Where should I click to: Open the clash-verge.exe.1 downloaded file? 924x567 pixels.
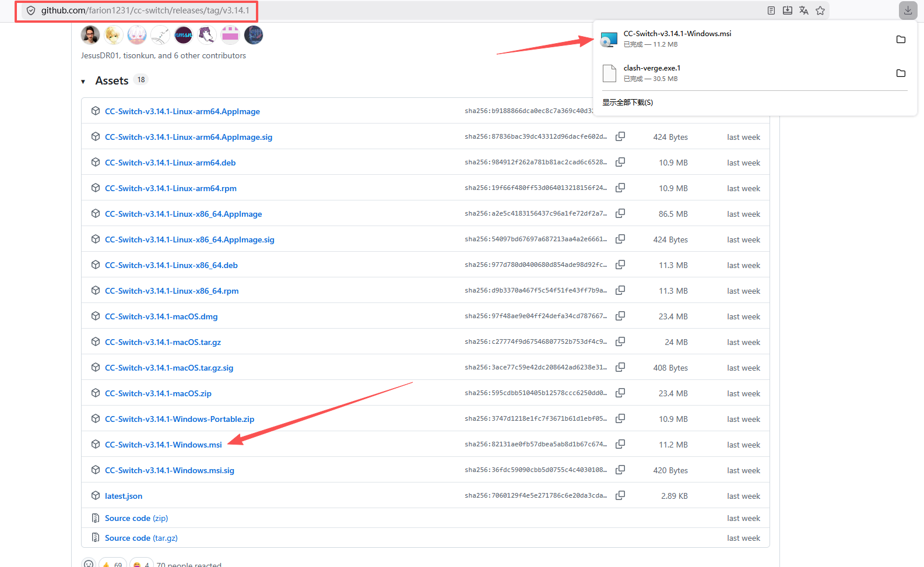click(652, 73)
